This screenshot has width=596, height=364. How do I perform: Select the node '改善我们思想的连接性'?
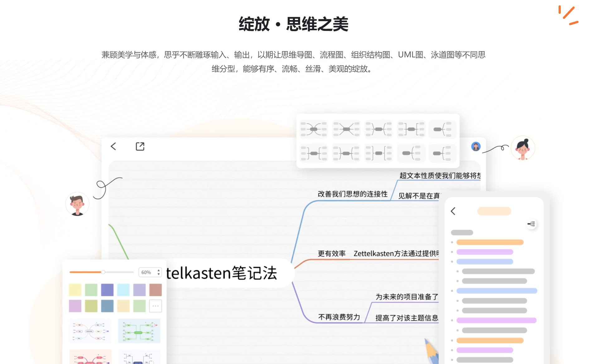pyautogui.click(x=353, y=194)
